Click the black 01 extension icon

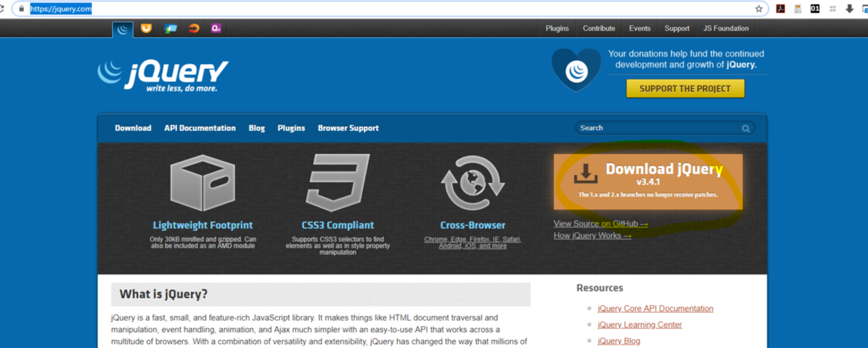[x=815, y=9]
